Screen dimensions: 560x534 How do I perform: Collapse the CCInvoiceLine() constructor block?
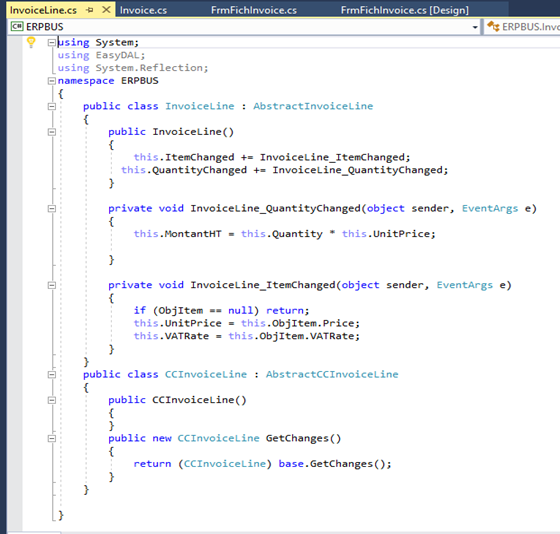pos(52,400)
